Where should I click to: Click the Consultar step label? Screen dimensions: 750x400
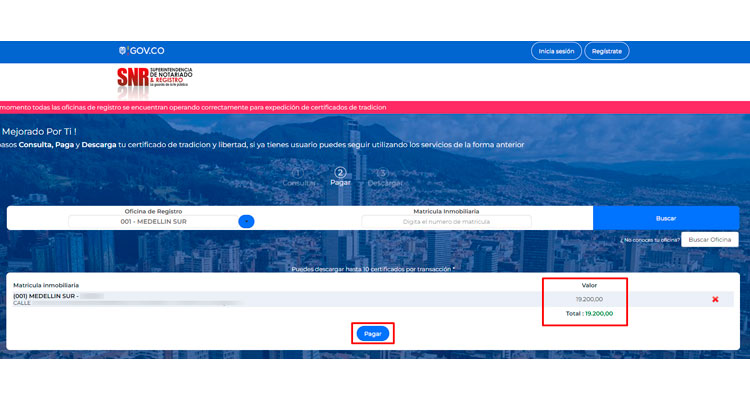[x=298, y=184]
